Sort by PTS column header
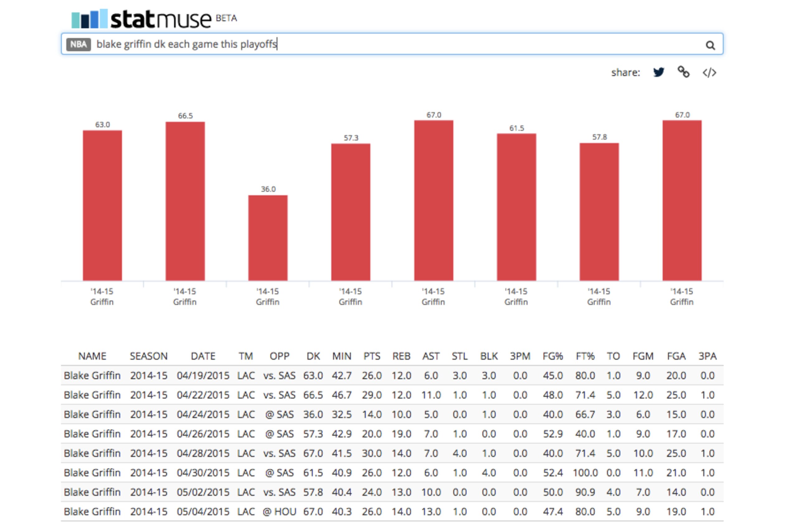This screenshot has height=532, width=797. (x=372, y=356)
